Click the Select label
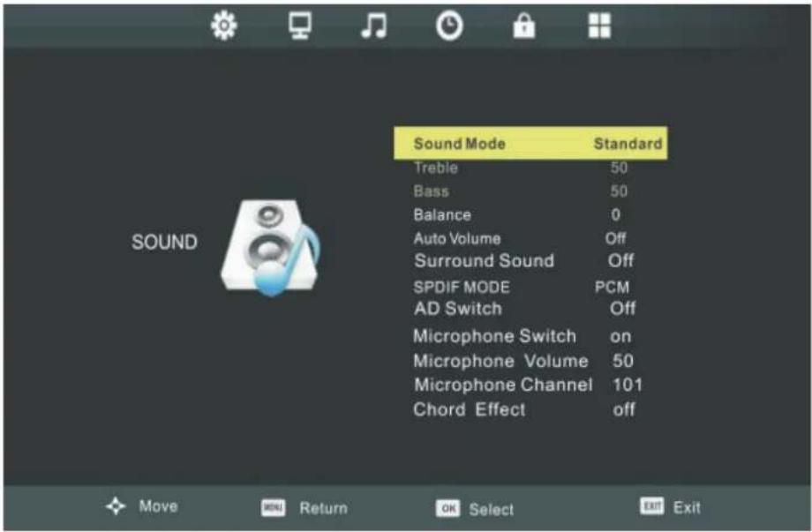 point(492,510)
